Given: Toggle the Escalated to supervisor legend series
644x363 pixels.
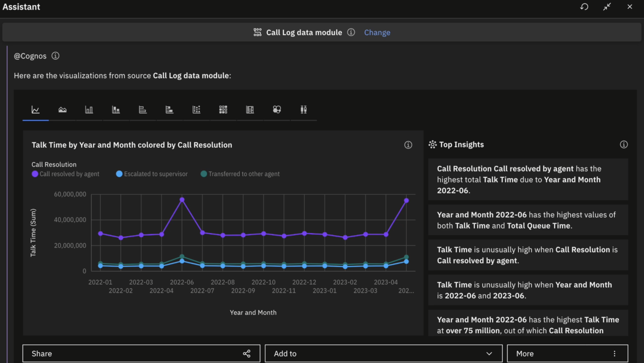Looking at the screenshot, I should point(152,174).
